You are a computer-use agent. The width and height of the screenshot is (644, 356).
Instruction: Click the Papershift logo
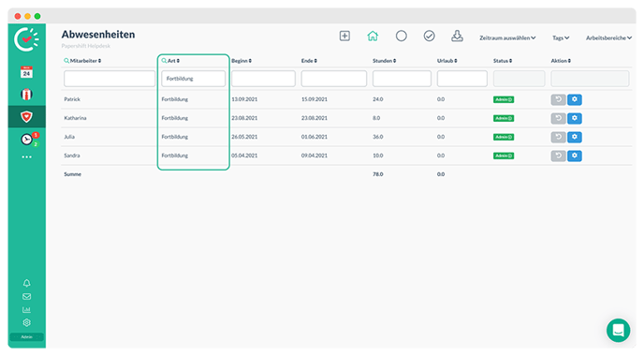(26, 39)
